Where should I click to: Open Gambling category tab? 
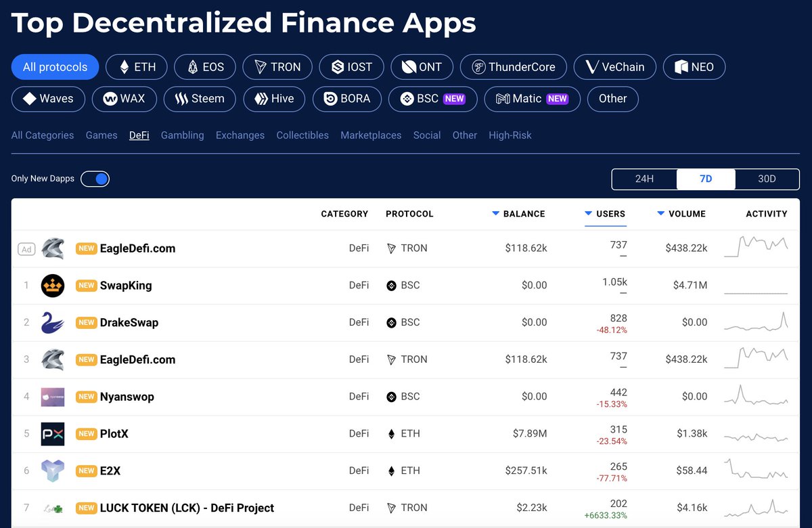[x=183, y=135]
